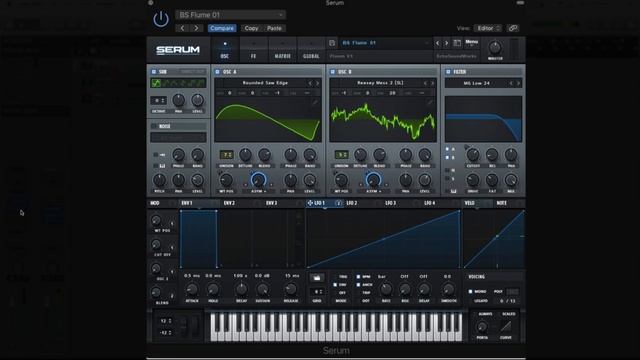
Task: Click the OSC A unison voices field
Action: [x=226, y=155]
